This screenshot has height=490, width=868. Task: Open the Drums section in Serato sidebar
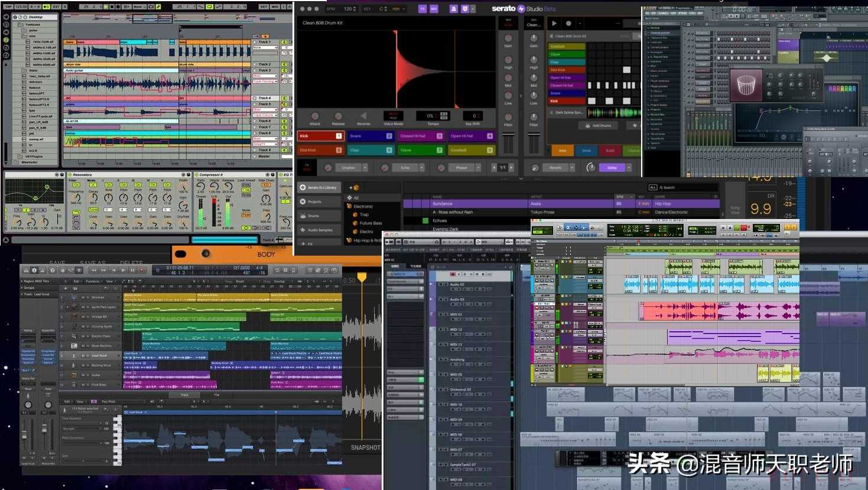pyautogui.click(x=313, y=216)
